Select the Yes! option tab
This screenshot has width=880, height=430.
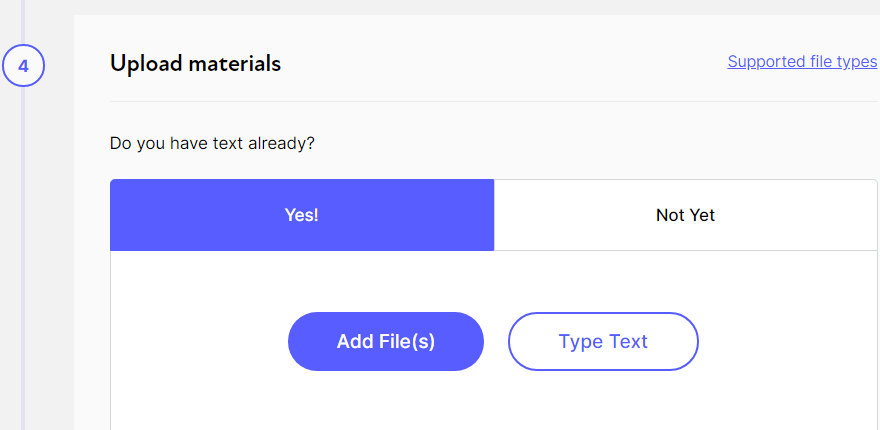301,215
